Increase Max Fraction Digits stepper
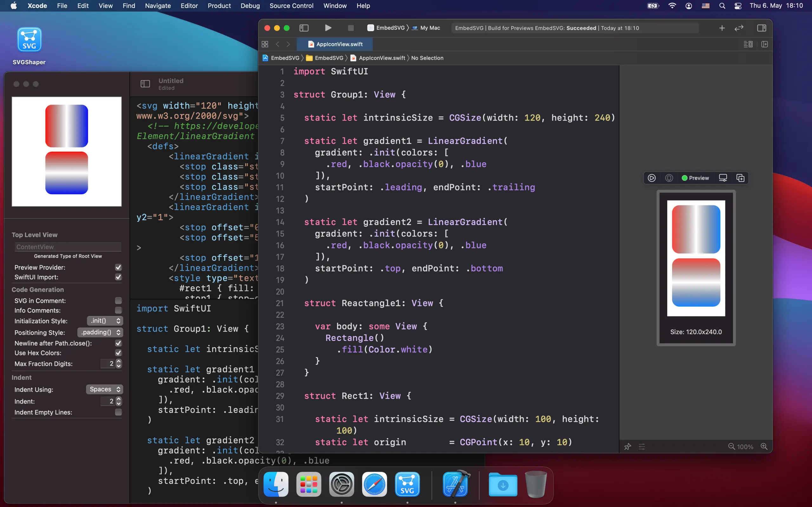Viewport: 812px width, 507px height. pos(118,362)
